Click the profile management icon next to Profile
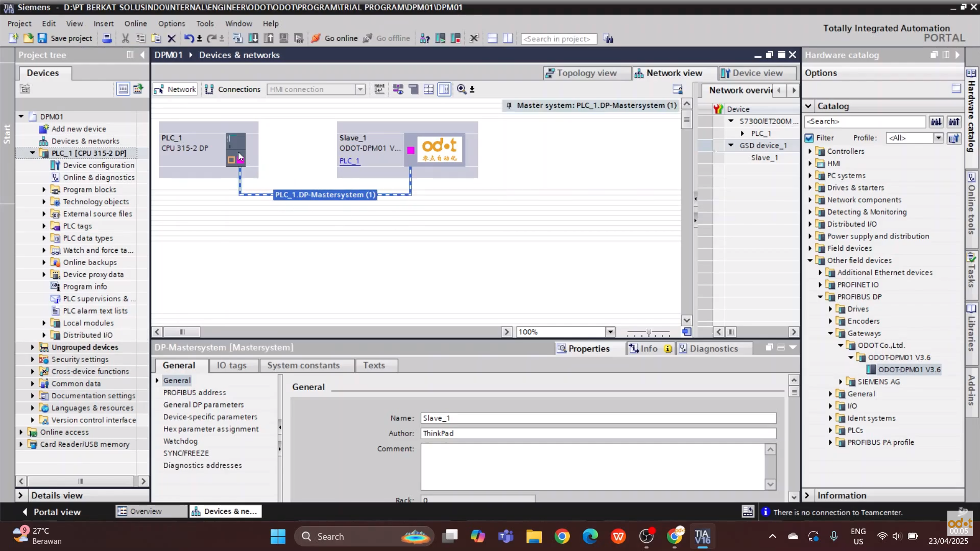The width and height of the screenshot is (980, 551). pos(954,138)
